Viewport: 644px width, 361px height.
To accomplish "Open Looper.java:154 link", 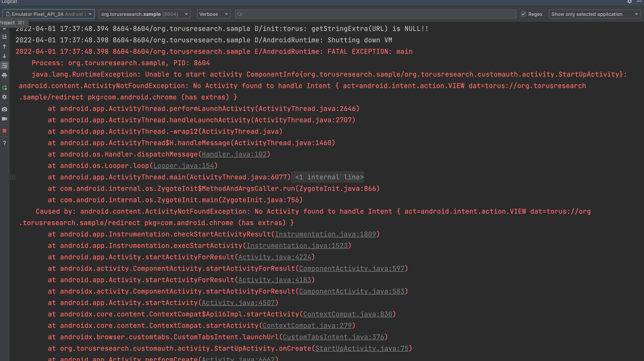I will 184,166.
